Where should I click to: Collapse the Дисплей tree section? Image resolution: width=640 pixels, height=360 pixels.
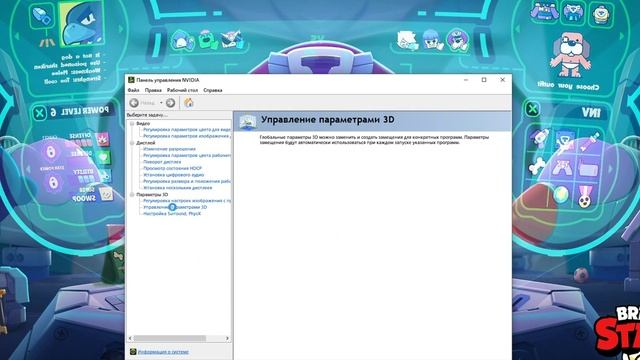tap(132, 143)
